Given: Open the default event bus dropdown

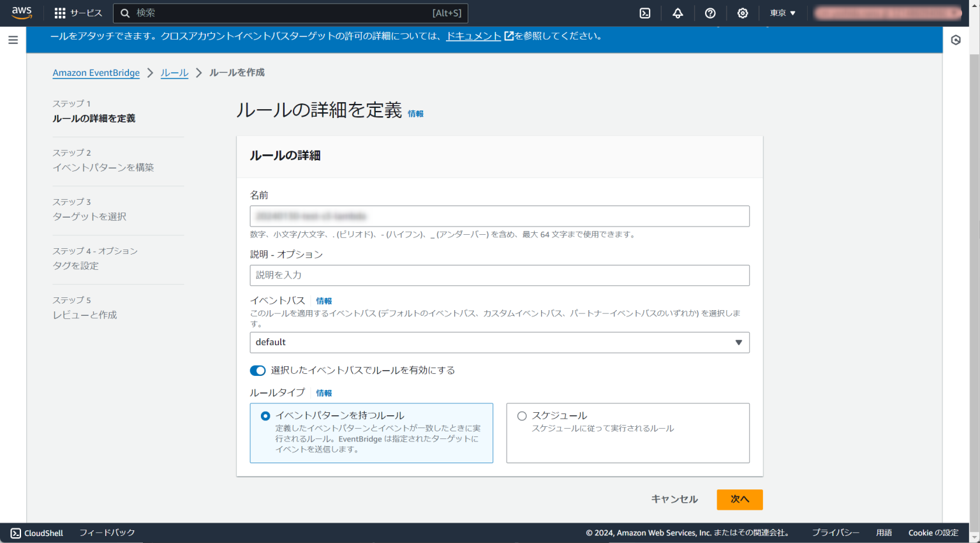Looking at the screenshot, I should [x=500, y=343].
